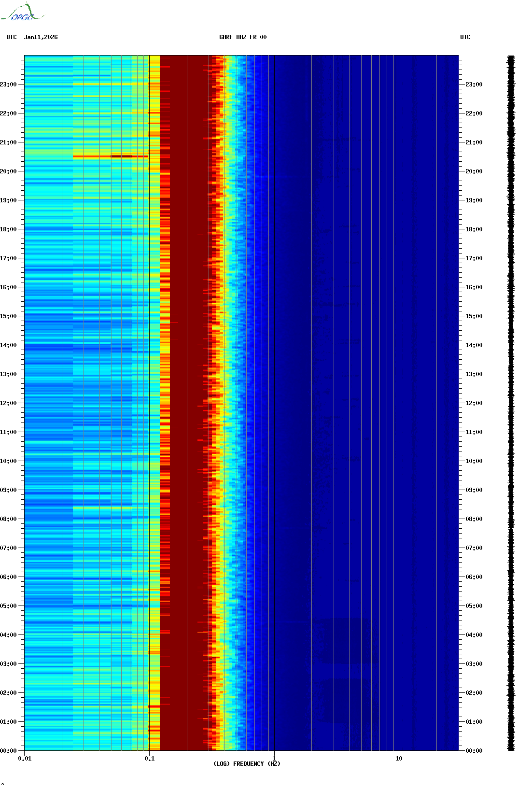Select the Jan11,2026 date label
This screenshot has height=789, width=532.
(41, 37)
